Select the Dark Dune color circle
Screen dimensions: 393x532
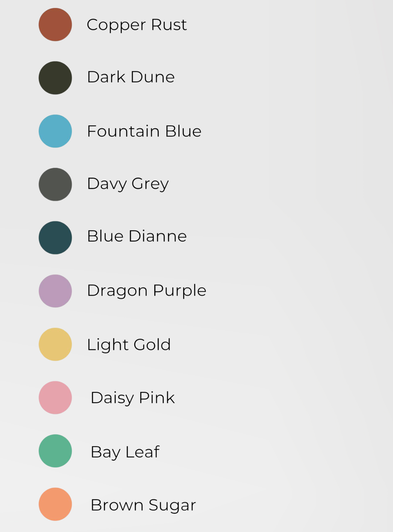(55, 78)
